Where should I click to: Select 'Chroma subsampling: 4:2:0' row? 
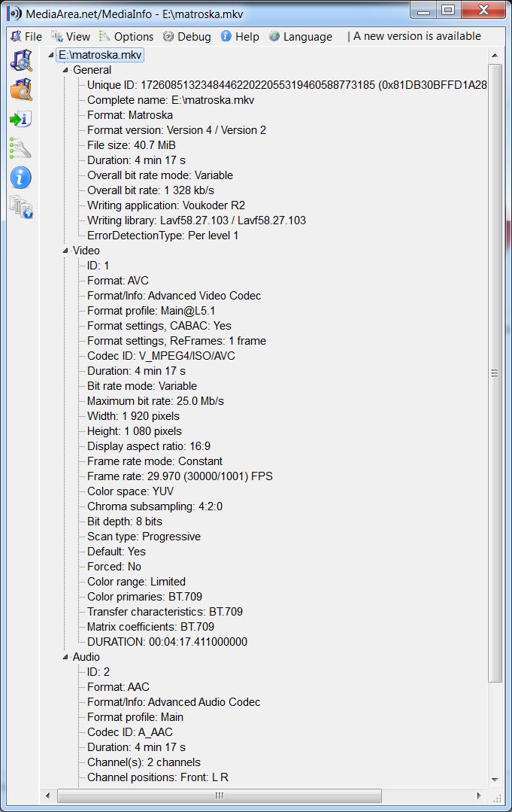tap(155, 506)
